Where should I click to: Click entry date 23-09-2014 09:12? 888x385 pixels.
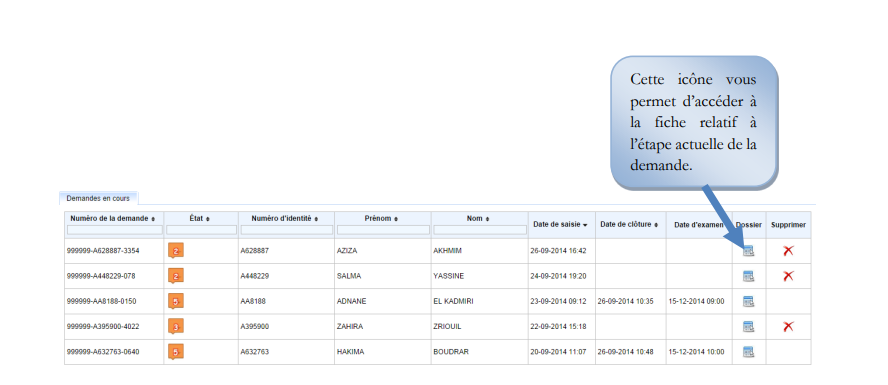click(558, 301)
